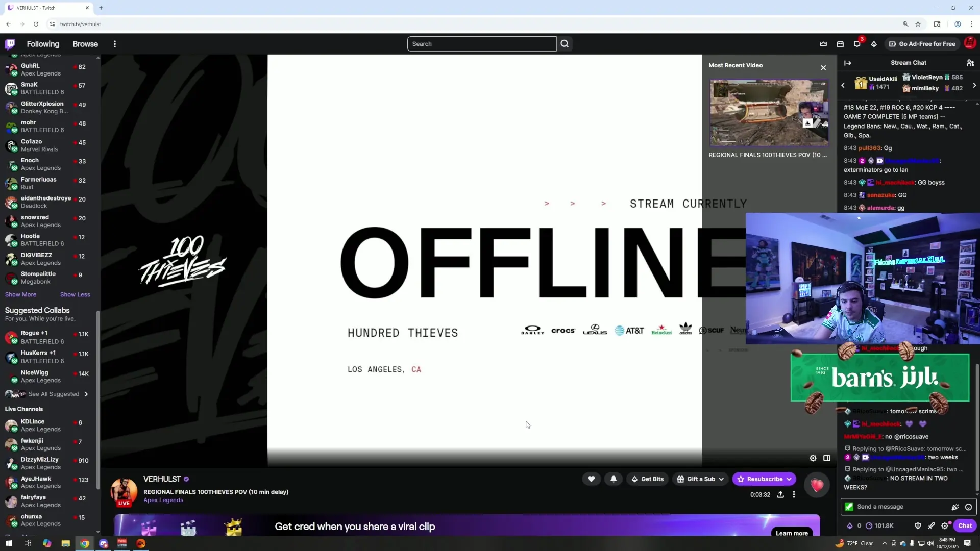The height and width of the screenshot is (551, 980).
Task: Open the Most Recent Video thumbnail
Action: tap(769, 113)
